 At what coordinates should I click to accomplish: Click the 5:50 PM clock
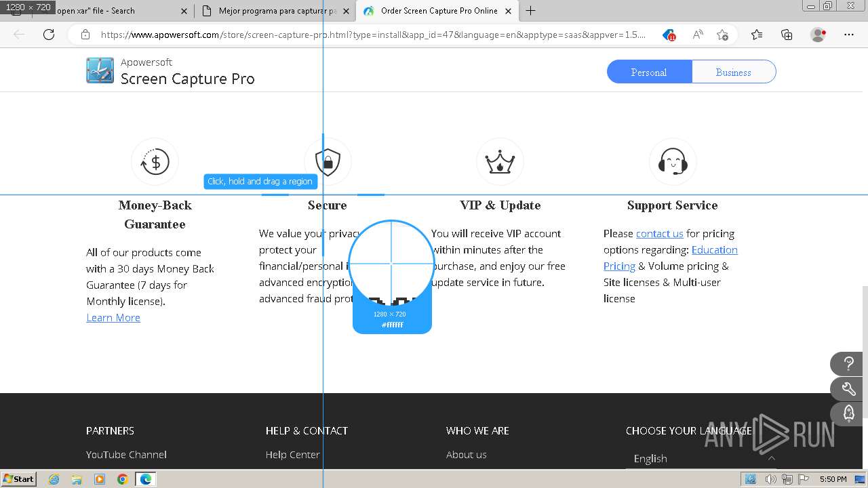(x=833, y=479)
